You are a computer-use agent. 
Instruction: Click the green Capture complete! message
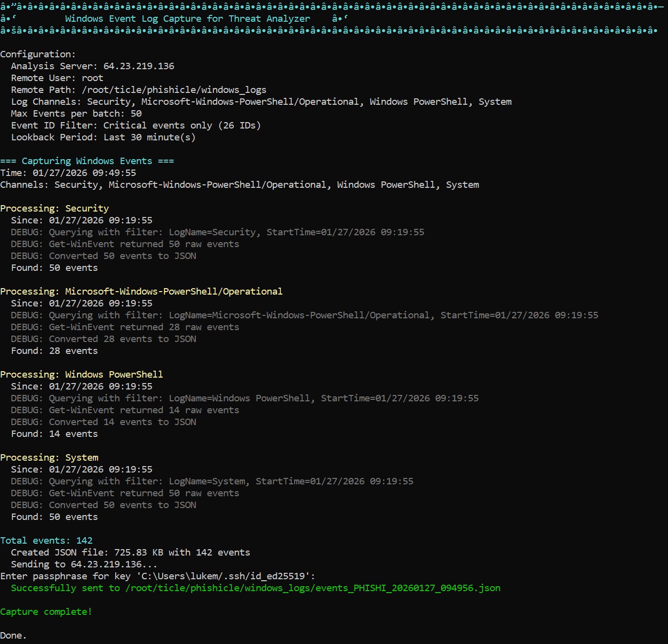(x=46, y=612)
